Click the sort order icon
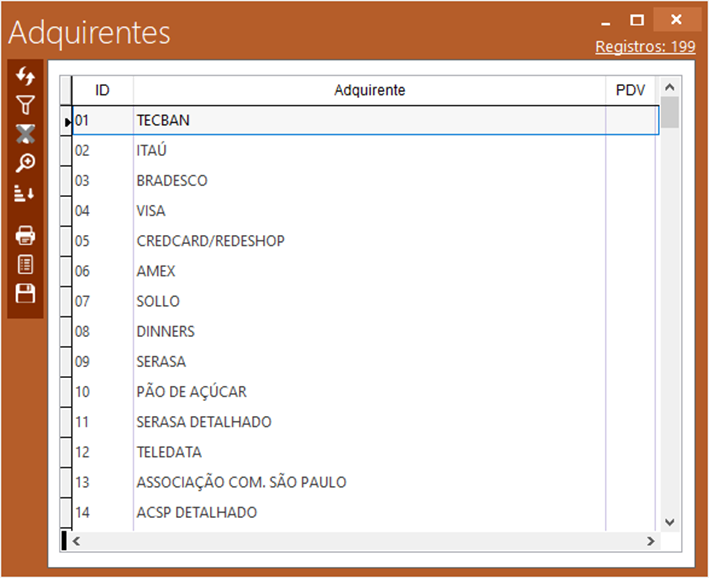 (x=26, y=194)
